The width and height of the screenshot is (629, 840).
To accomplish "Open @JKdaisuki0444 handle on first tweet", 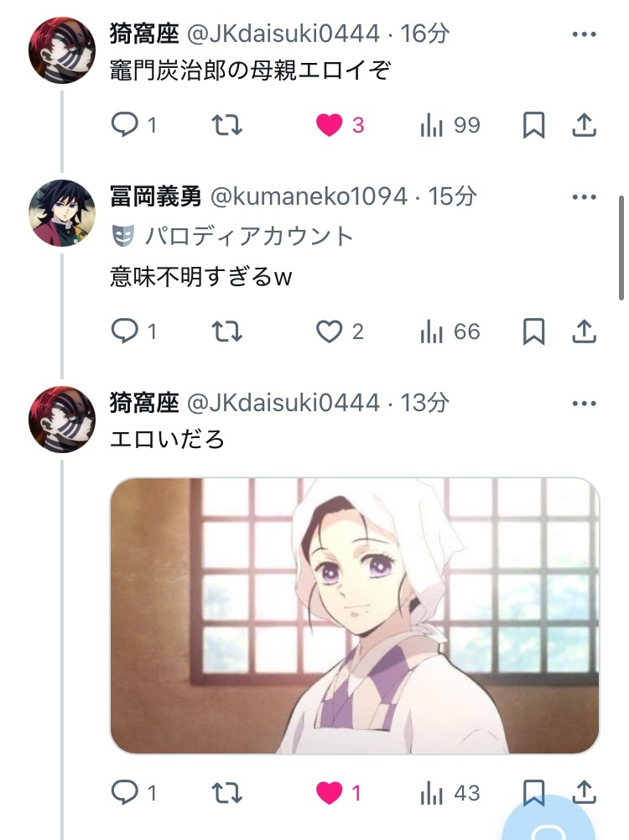I will [x=283, y=34].
